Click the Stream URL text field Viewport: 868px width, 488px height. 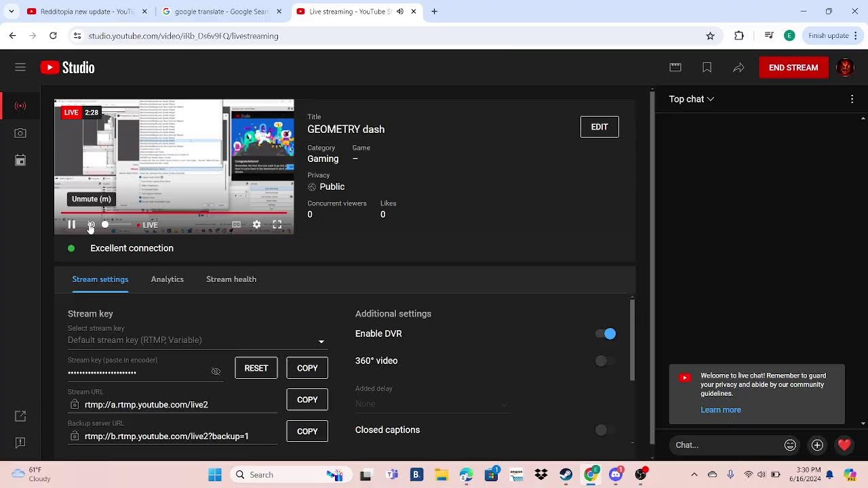pyautogui.click(x=173, y=405)
